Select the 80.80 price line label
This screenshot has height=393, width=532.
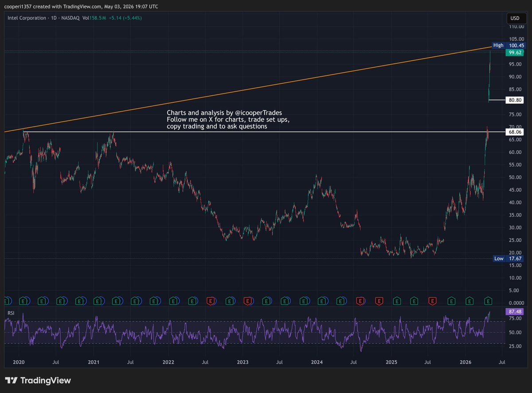(x=515, y=100)
